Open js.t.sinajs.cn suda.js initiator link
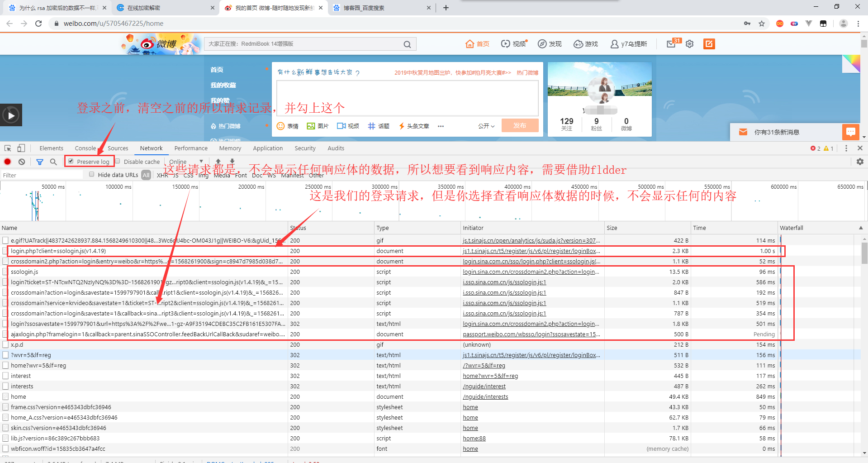The height and width of the screenshot is (463, 868). [531, 240]
